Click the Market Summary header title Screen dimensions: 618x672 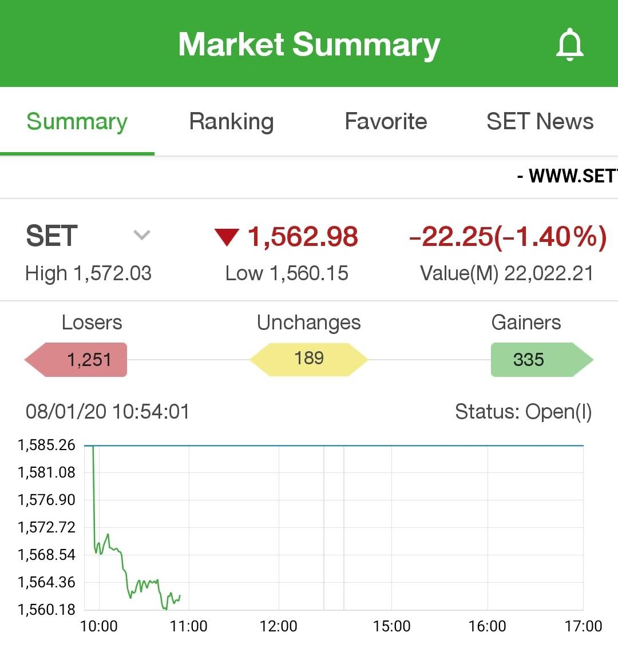[309, 45]
